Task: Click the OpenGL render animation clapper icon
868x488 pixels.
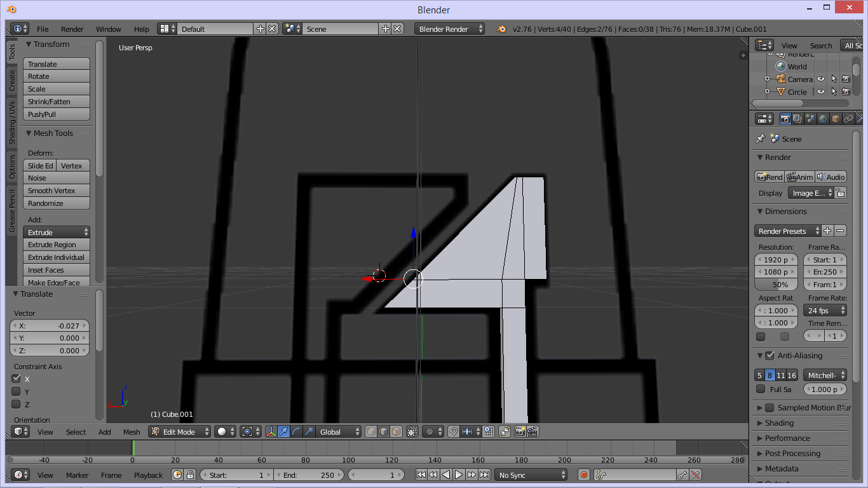Action: (x=532, y=431)
